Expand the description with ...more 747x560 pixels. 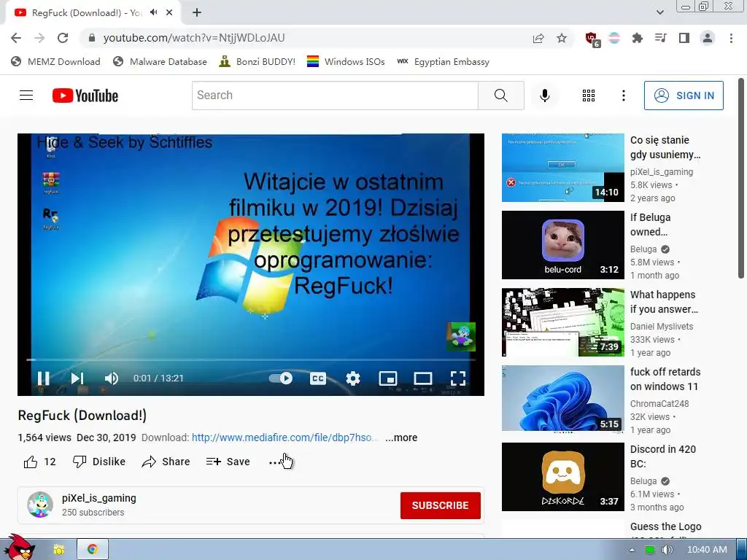tap(401, 437)
